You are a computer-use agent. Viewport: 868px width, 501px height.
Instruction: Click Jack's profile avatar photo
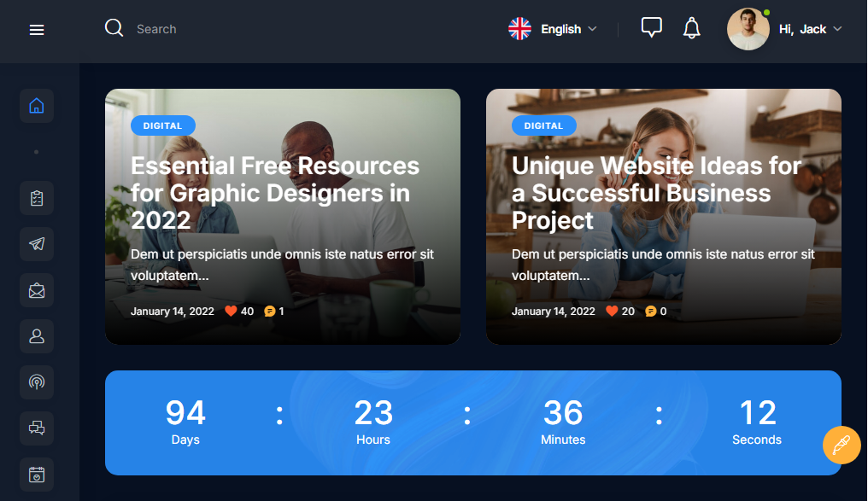(x=748, y=29)
